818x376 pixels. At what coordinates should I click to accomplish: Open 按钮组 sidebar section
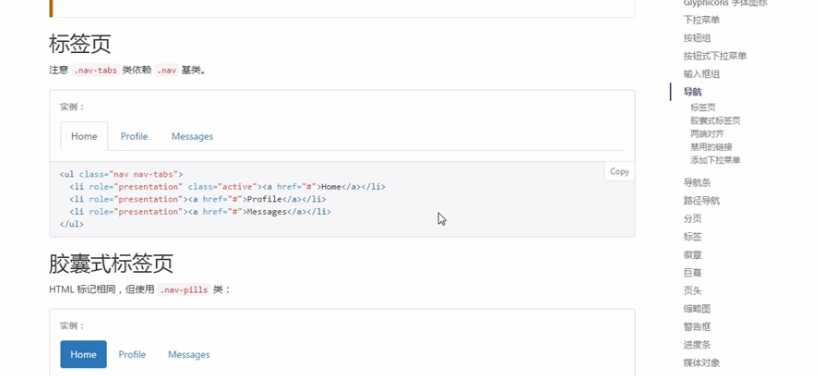(x=697, y=38)
